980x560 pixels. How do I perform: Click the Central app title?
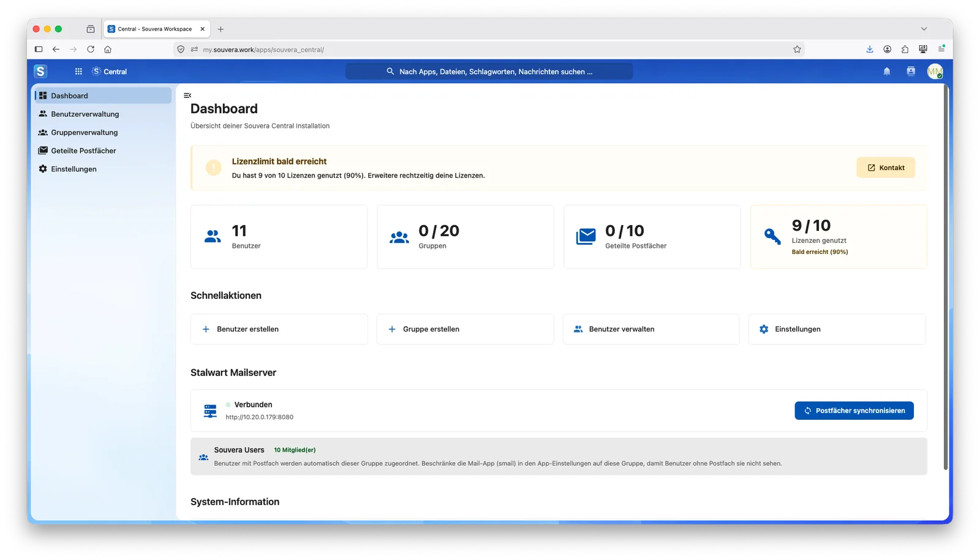(x=115, y=72)
